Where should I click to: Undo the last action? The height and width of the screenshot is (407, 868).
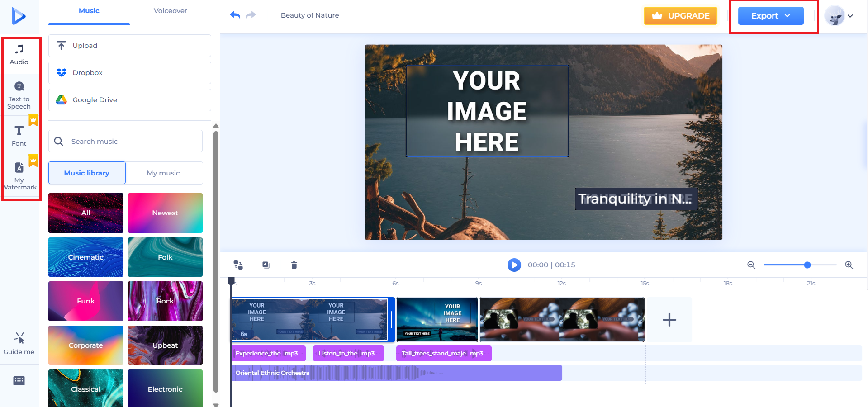pos(235,15)
